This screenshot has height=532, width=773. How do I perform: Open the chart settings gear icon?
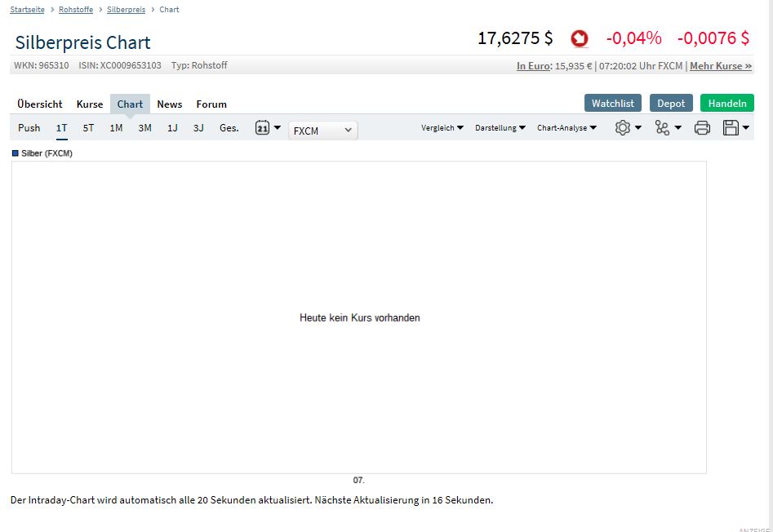pos(623,127)
